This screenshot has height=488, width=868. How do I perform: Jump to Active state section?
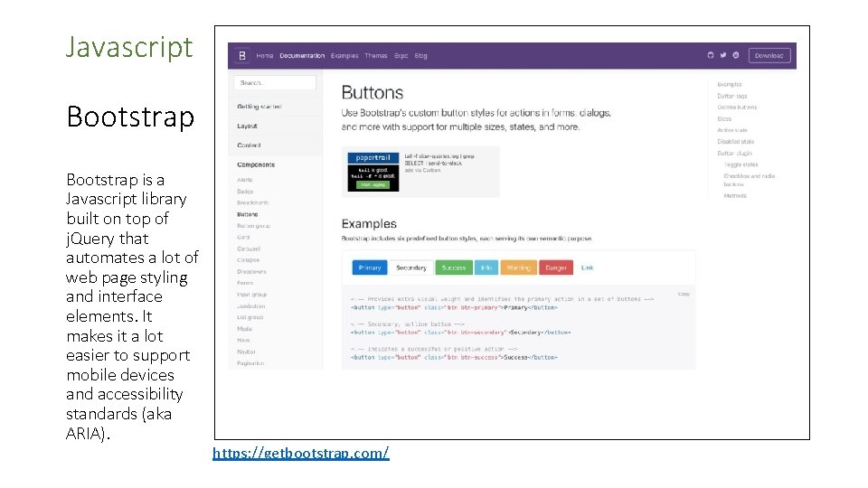[732, 130]
